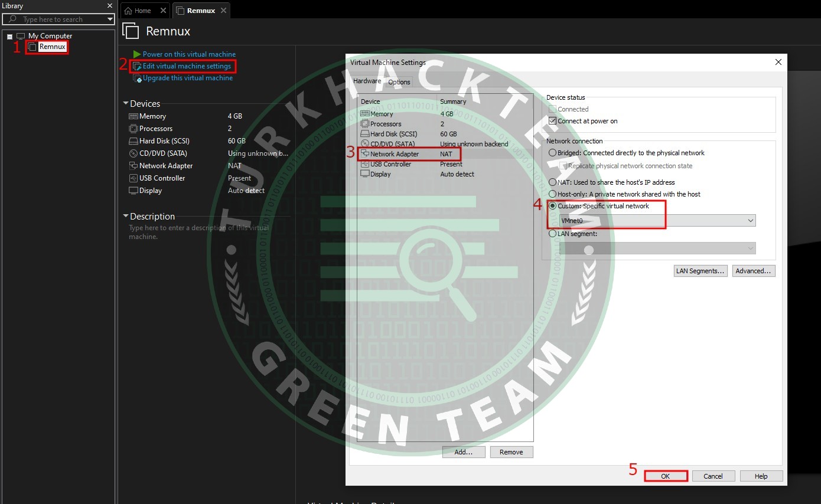Screen dimensions: 821x504
Task: Collapse the My Computer tree node
Action: pyautogui.click(x=9, y=37)
